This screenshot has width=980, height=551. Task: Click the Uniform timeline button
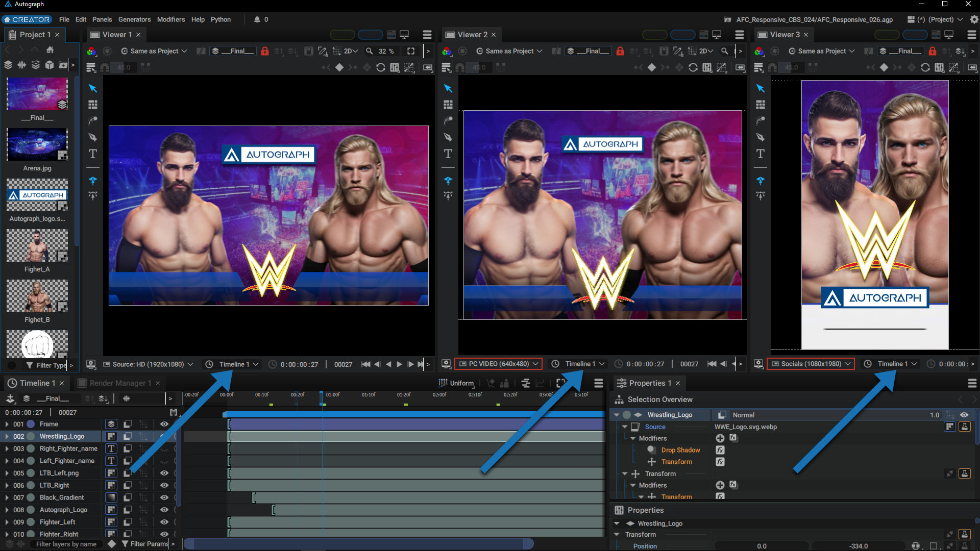(456, 383)
